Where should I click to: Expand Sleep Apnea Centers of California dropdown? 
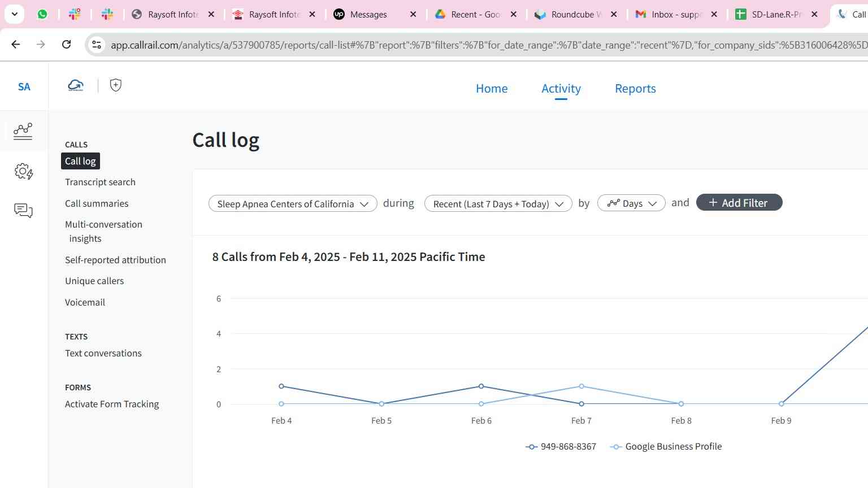coord(293,204)
